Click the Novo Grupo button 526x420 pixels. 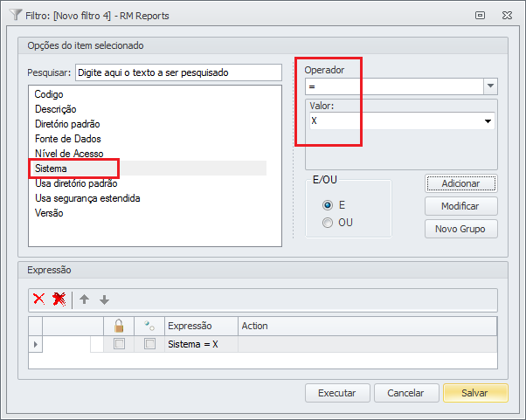[461, 229]
